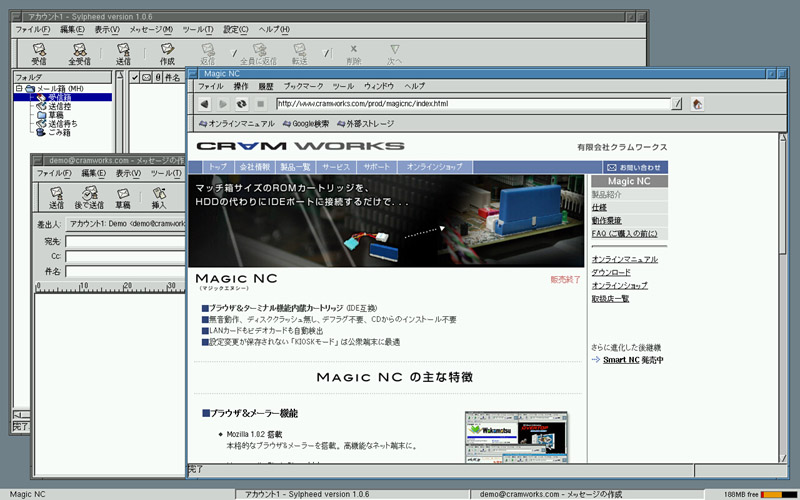Click the Delete X icon in Sylpheed toolbar

[x=354, y=54]
